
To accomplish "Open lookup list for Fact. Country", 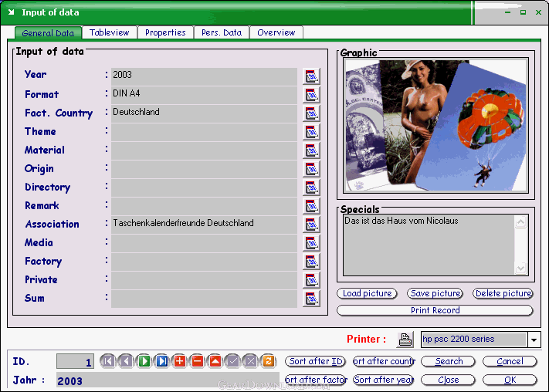I will coord(311,113).
